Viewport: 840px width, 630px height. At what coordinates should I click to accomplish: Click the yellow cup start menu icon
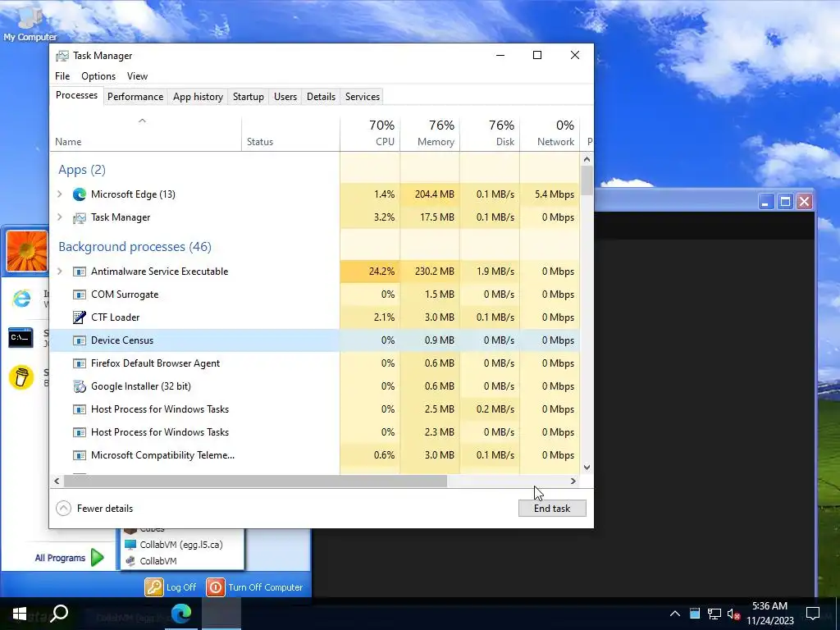pyautogui.click(x=21, y=377)
